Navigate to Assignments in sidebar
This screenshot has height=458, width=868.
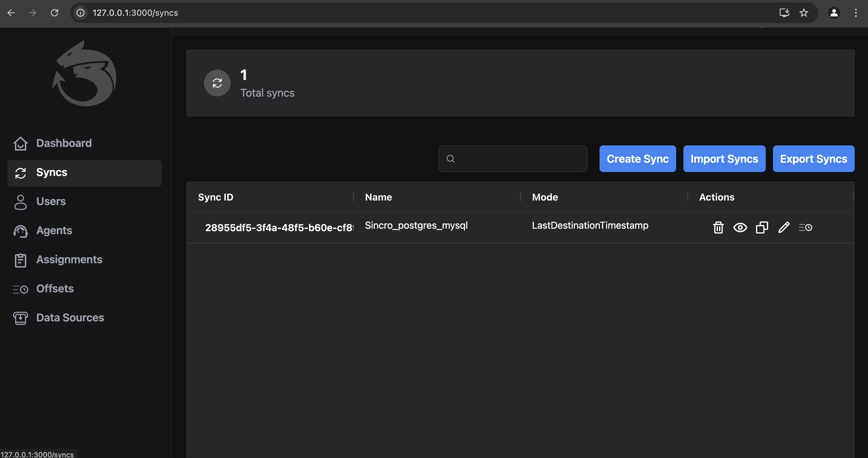(x=69, y=259)
